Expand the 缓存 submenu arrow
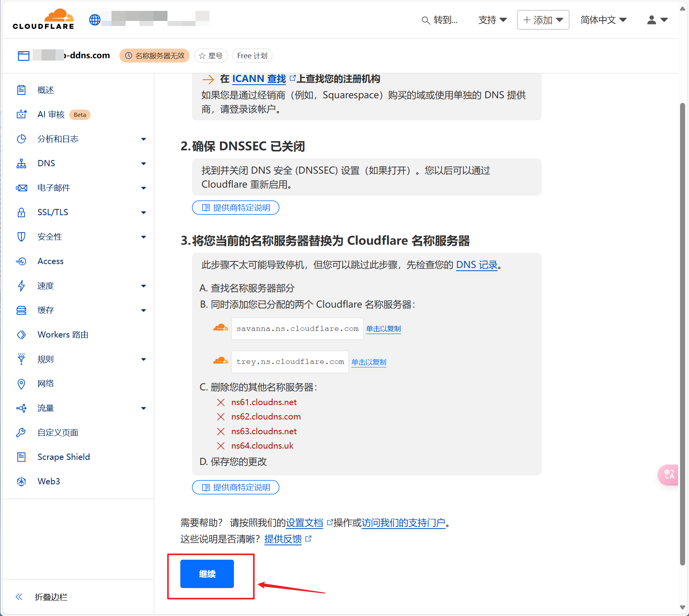This screenshot has width=689, height=616. click(143, 310)
